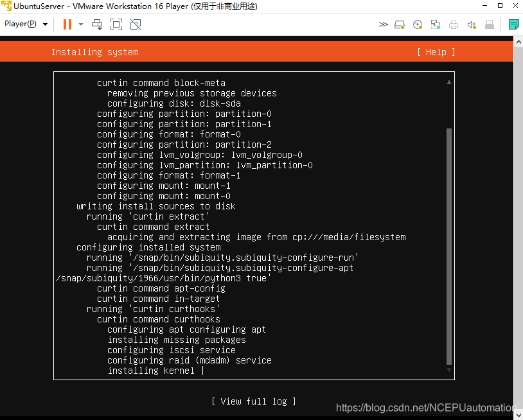Toggle Unity mode icon

(136, 24)
